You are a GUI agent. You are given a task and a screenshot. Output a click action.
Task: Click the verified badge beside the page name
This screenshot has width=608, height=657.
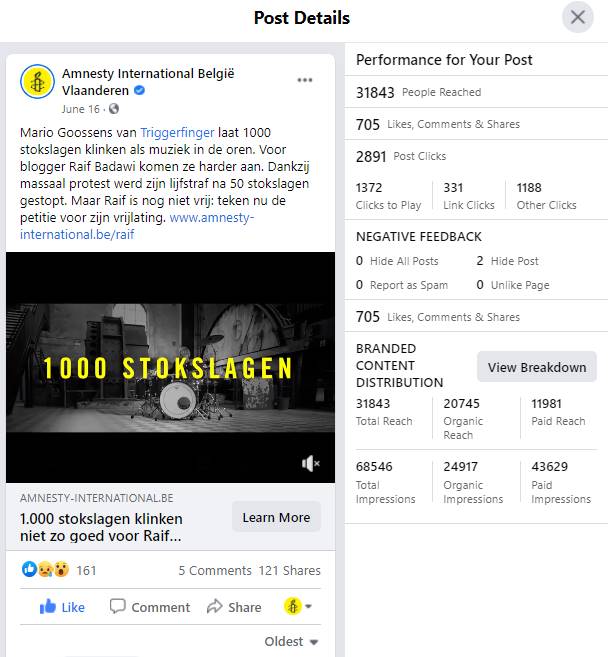click(x=140, y=90)
